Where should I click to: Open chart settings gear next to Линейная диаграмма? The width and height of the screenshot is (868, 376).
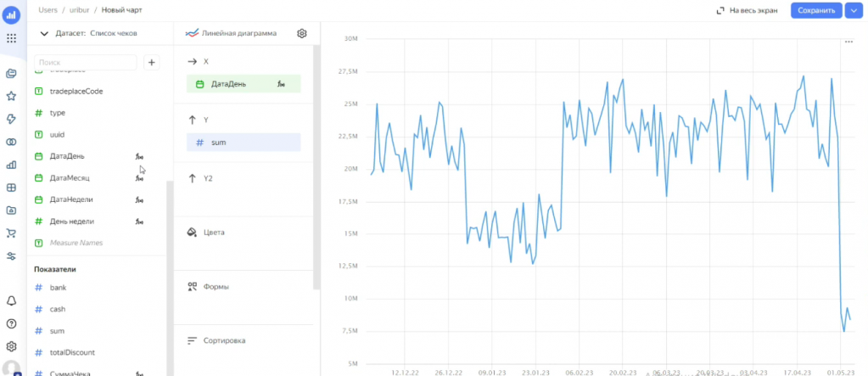click(302, 33)
